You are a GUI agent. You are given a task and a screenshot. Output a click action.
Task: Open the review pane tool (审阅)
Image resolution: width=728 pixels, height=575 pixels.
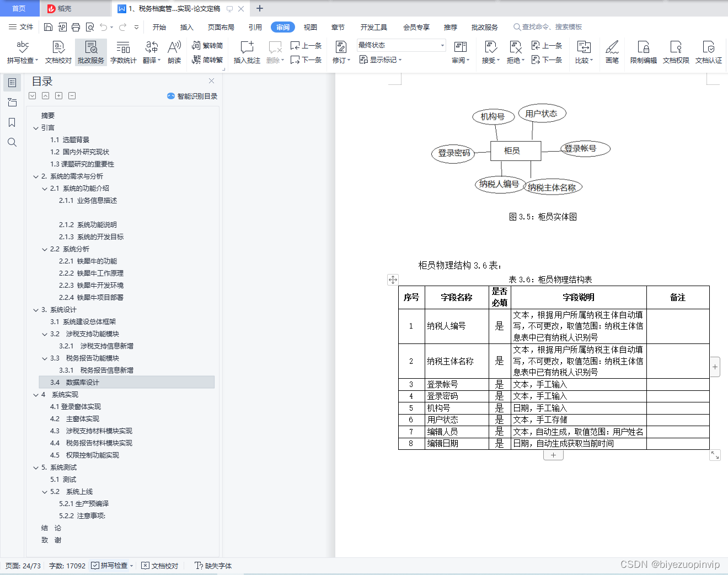click(461, 52)
